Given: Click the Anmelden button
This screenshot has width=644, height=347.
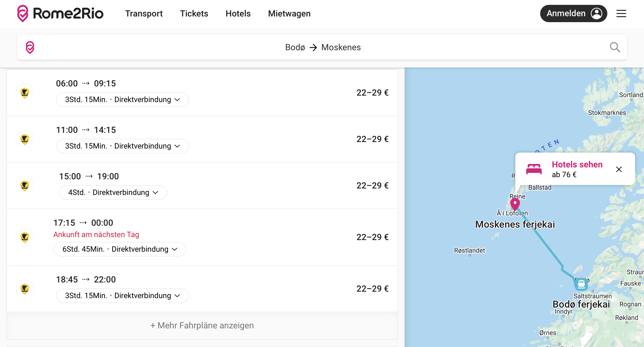Looking at the screenshot, I should click(x=573, y=14).
